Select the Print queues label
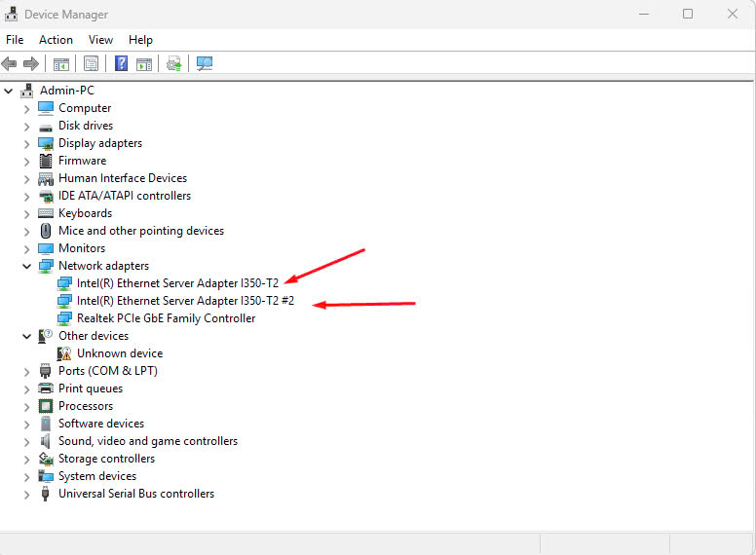The width and height of the screenshot is (756, 555). point(91,388)
